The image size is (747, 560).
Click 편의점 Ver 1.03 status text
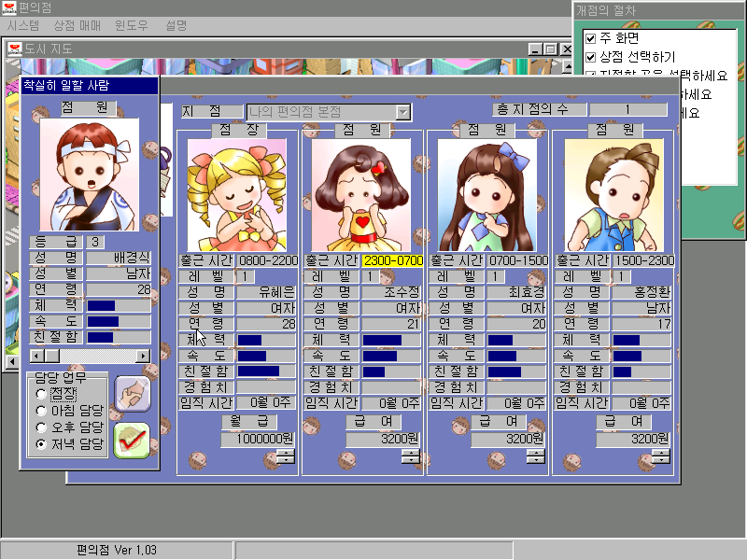[x=117, y=550]
